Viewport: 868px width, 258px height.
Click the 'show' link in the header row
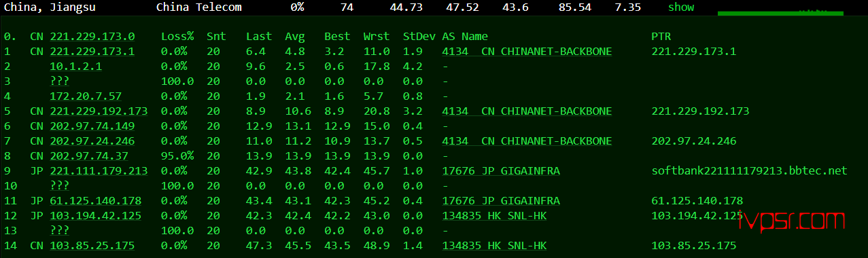click(681, 7)
